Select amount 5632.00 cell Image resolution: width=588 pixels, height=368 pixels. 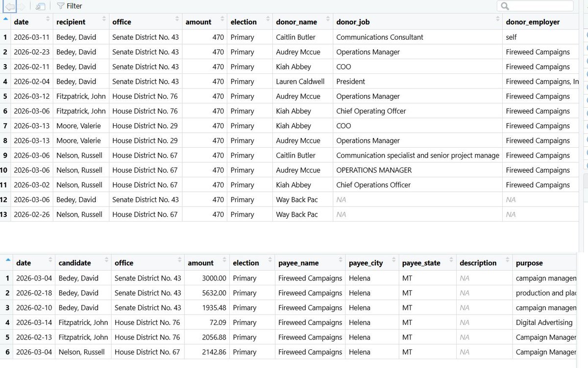pos(214,293)
